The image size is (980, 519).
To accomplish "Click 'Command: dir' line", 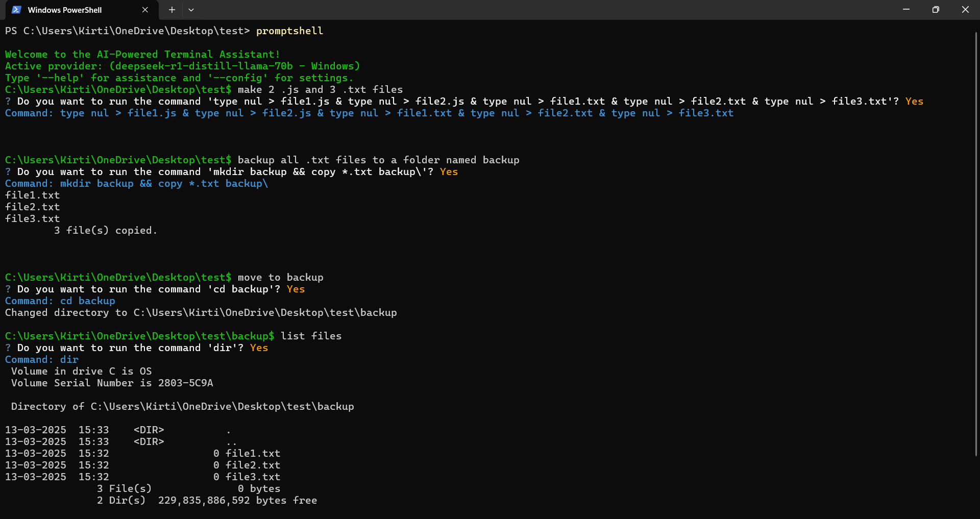I will pos(42,360).
